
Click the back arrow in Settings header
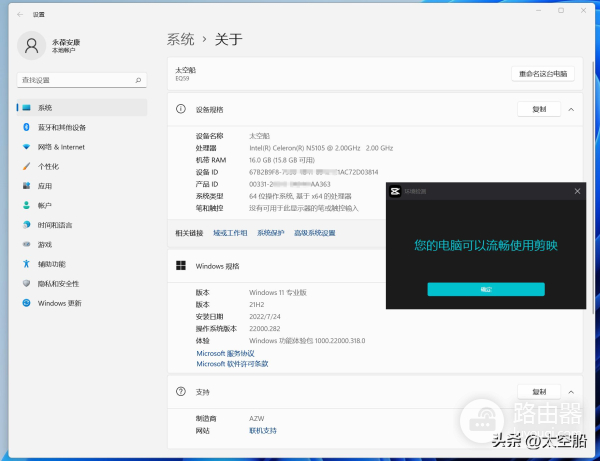click(20, 15)
